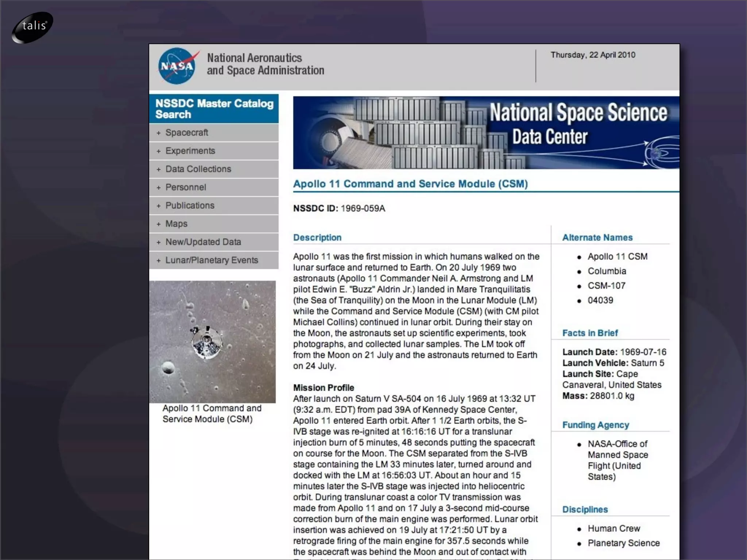The height and width of the screenshot is (560, 747).
Task: Select Maps in the sidebar
Action: (176, 224)
